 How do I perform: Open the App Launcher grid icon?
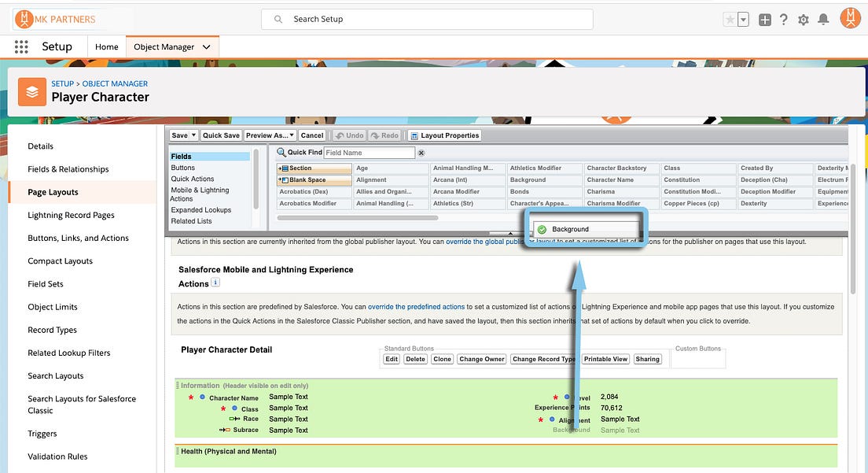click(x=21, y=46)
